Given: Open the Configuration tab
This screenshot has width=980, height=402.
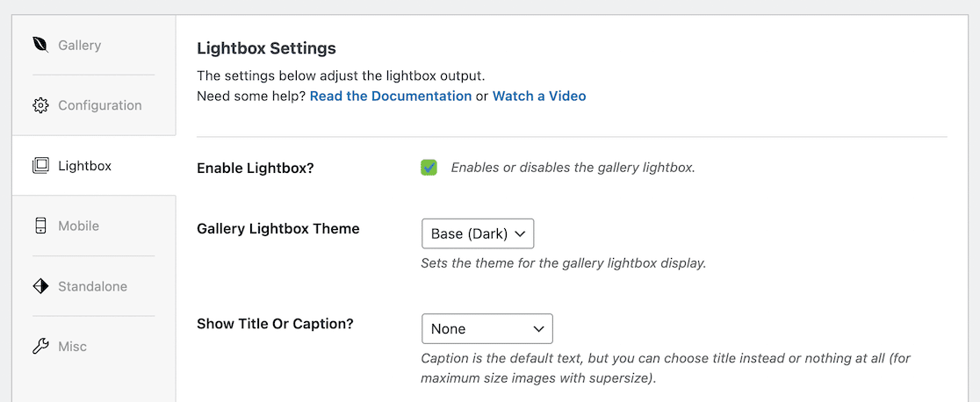Looking at the screenshot, I should pyautogui.click(x=99, y=105).
